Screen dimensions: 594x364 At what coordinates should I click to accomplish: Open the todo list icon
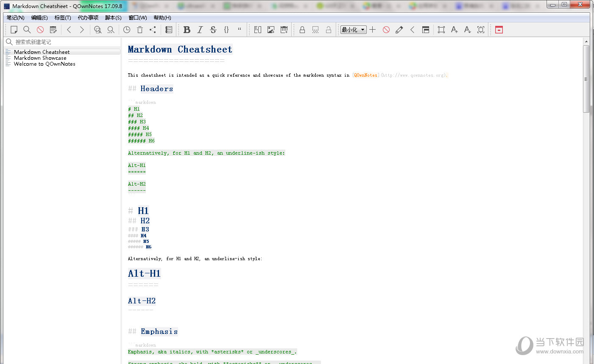[x=169, y=30]
